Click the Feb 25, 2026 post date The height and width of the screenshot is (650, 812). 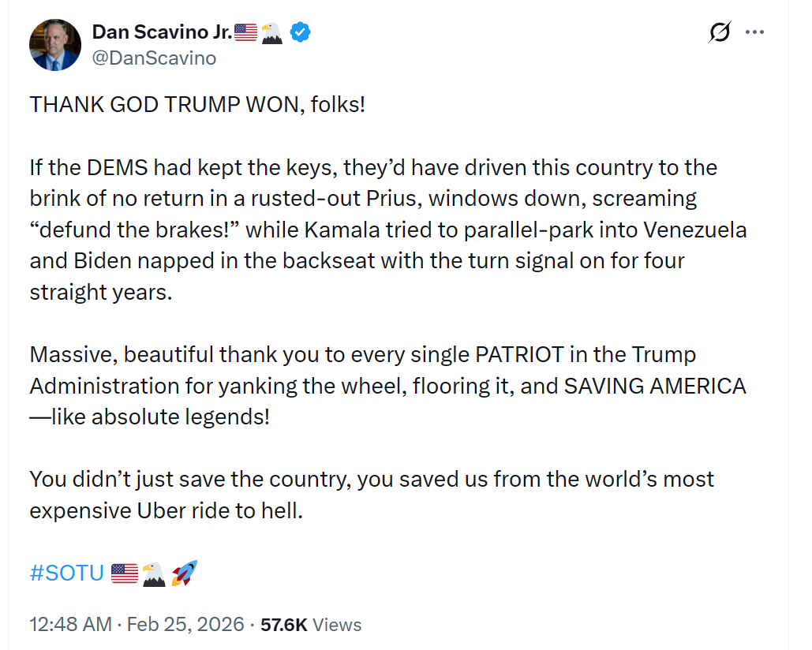tap(185, 625)
